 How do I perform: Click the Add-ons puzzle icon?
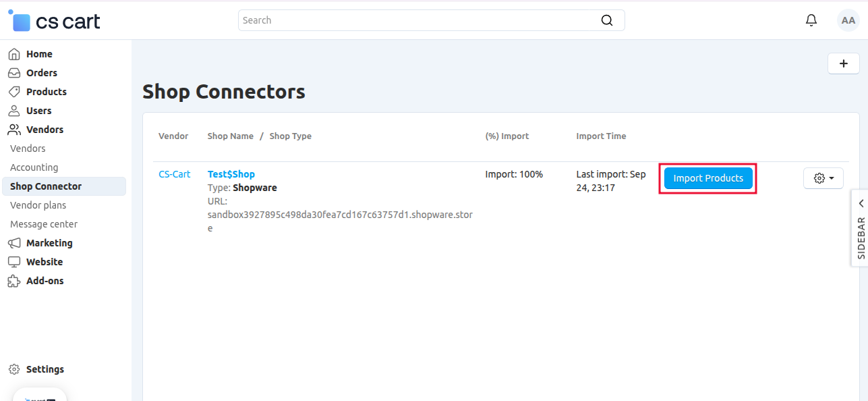pos(13,280)
